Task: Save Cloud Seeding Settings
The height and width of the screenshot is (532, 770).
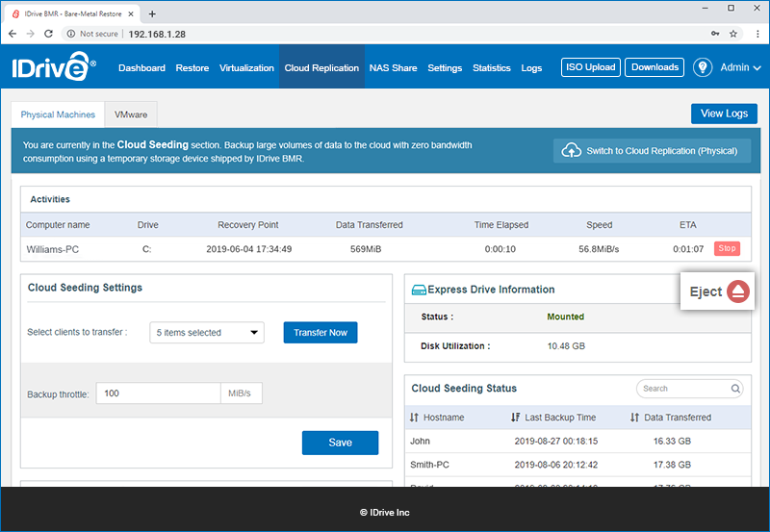Action: (341, 443)
